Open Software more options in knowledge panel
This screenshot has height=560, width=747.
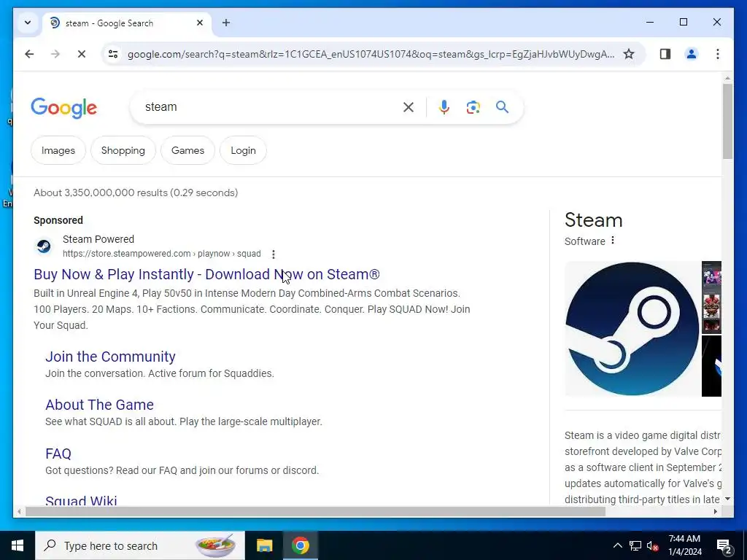(613, 241)
